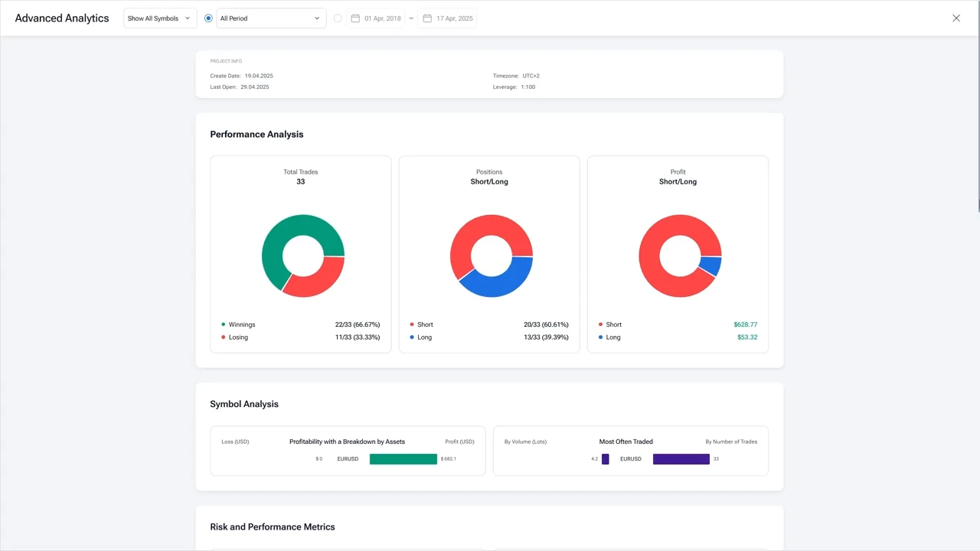The image size is (980, 551).
Task: Click the Most Often Traded title
Action: pyautogui.click(x=626, y=442)
